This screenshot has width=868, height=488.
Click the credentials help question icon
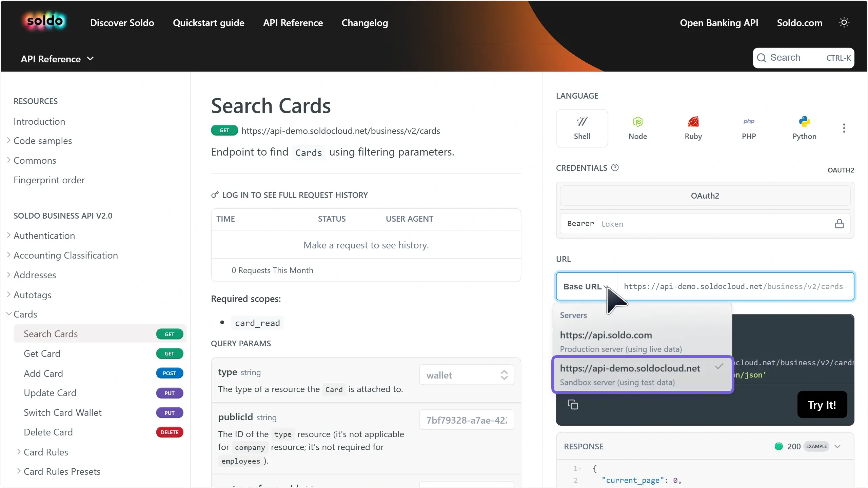(x=615, y=168)
